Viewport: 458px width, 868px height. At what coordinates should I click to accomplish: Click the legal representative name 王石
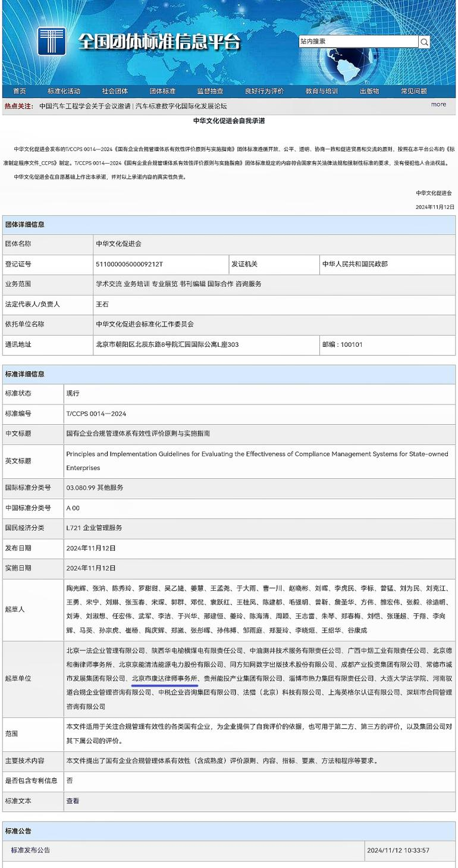coord(103,305)
